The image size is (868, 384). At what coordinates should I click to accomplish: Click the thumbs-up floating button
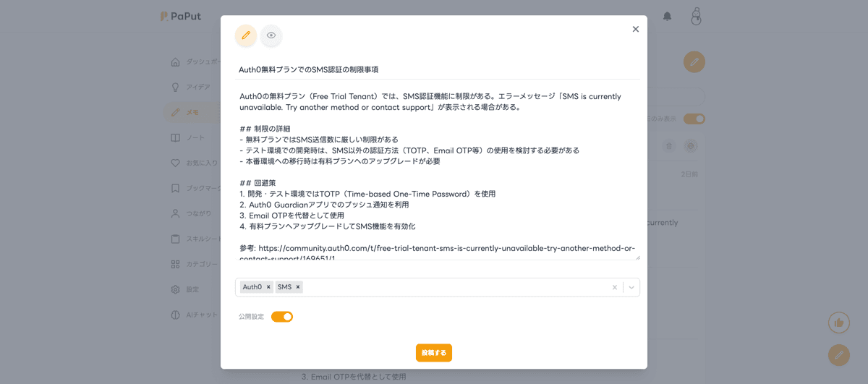tap(838, 323)
